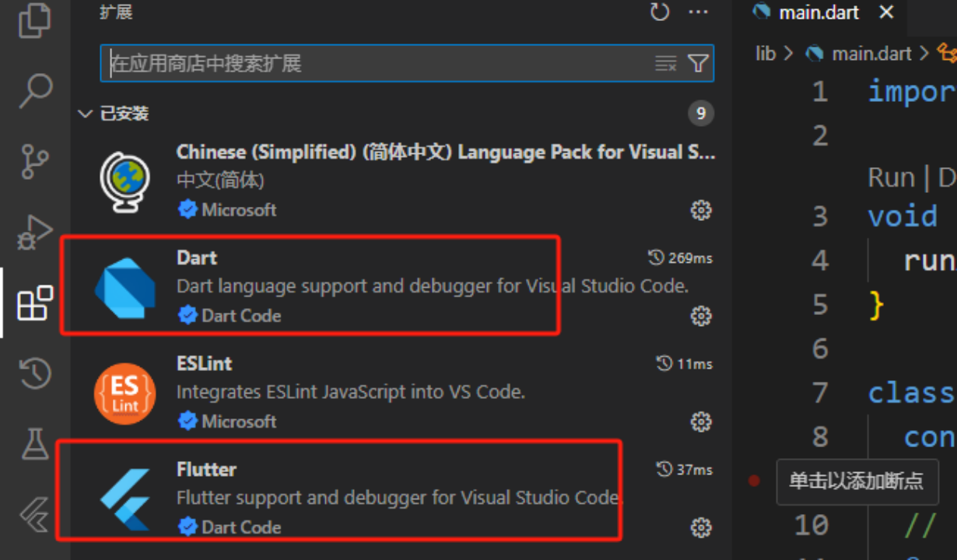
Task: Open Source Control view in activity bar
Action: (x=35, y=161)
